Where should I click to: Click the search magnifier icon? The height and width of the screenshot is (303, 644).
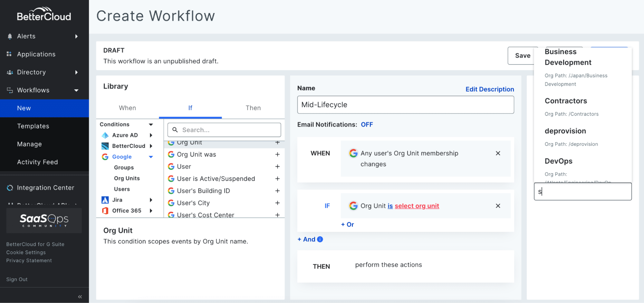pos(175,130)
